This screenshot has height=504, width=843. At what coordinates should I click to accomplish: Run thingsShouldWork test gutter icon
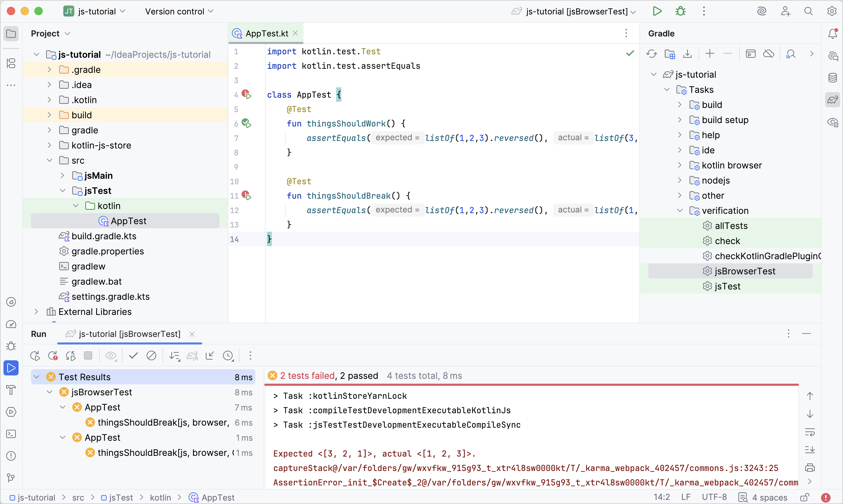tap(246, 123)
